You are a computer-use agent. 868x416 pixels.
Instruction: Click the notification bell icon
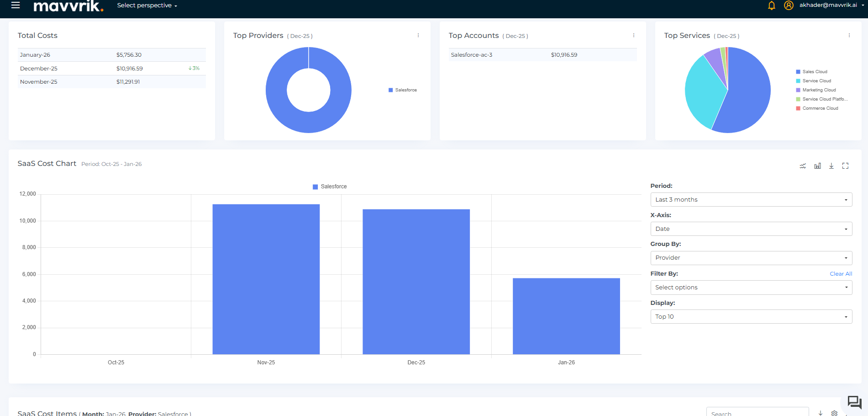771,5
